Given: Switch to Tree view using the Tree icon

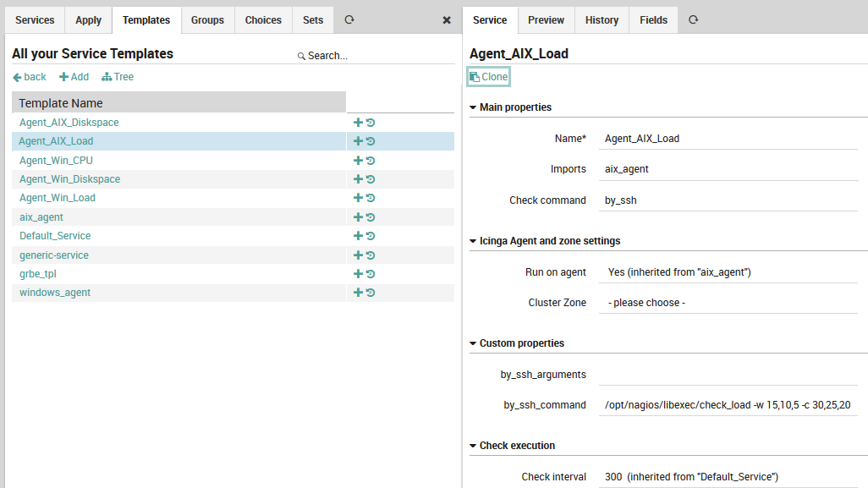Looking at the screenshot, I should pyautogui.click(x=118, y=76).
